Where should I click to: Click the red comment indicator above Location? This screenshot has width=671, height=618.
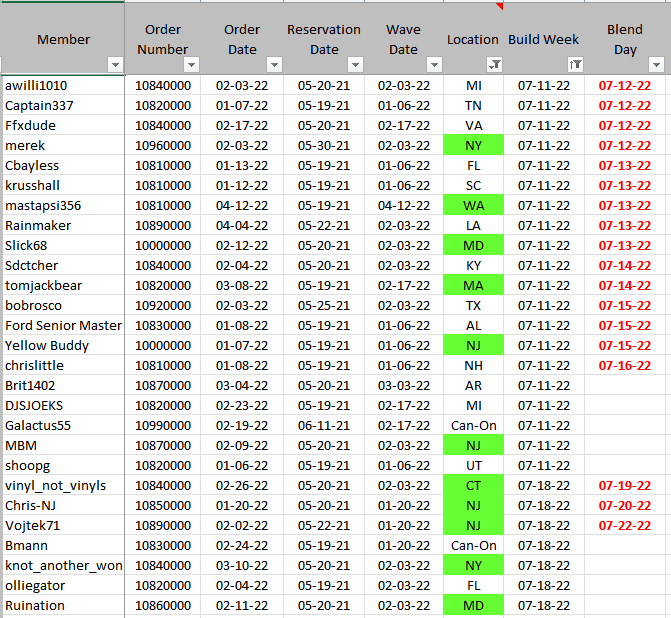(x=499, y=6)
